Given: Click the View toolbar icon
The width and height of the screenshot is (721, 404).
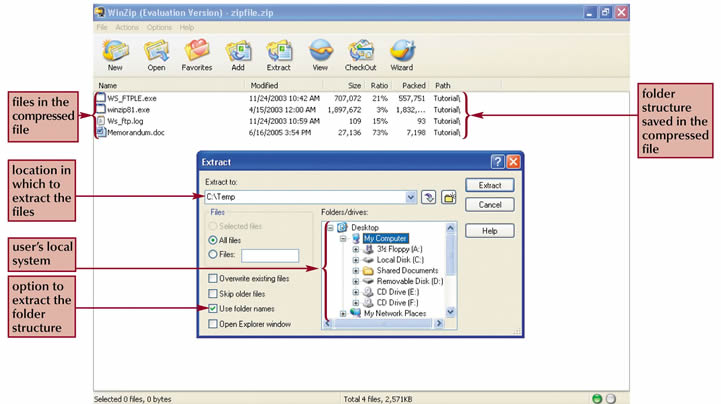Looking at the screenshot, I should [320, 51].
